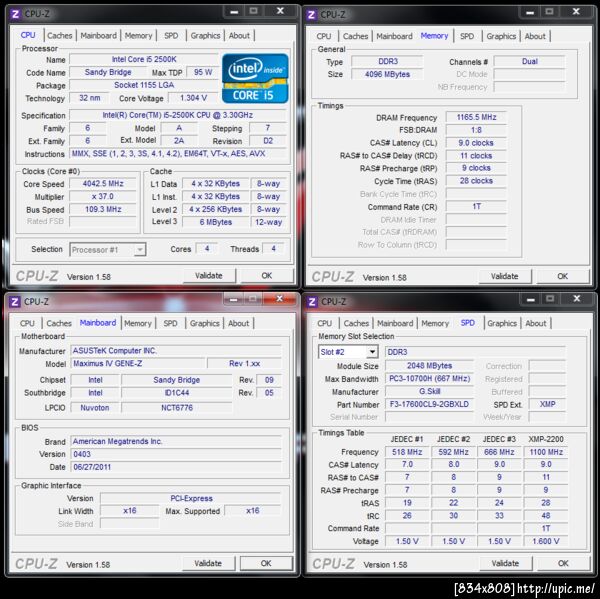
Task: Click the motherboard Model field Maximus IV GENE-Z
Action: [x=138, y=364]
